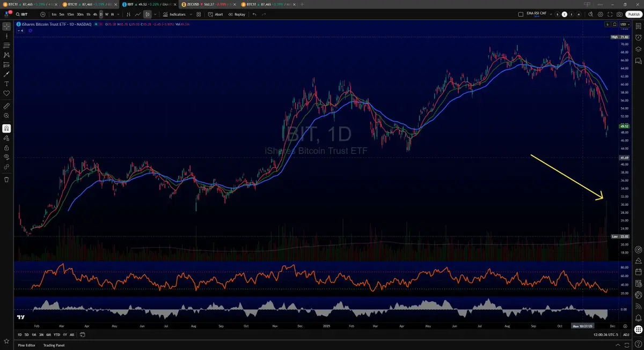Add symbol with the plus circle button
This screenshot has width=644, height=350.
pos(43,14)
